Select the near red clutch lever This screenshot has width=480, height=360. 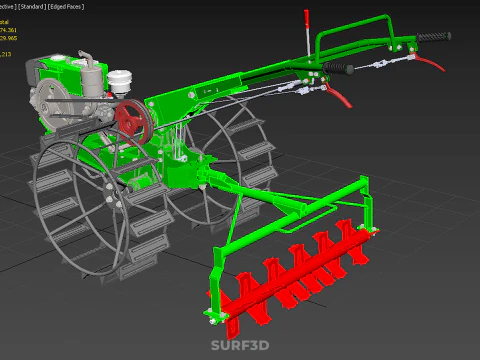pos(339,96)
